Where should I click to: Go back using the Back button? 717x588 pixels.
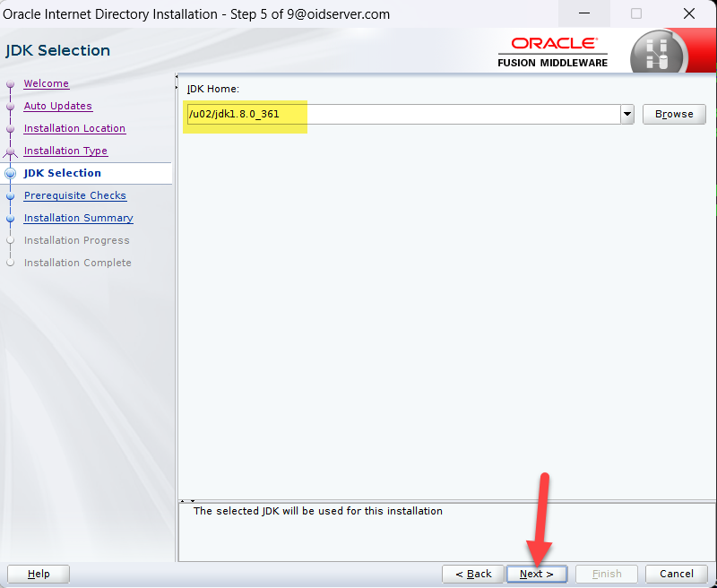click(472, 574)
